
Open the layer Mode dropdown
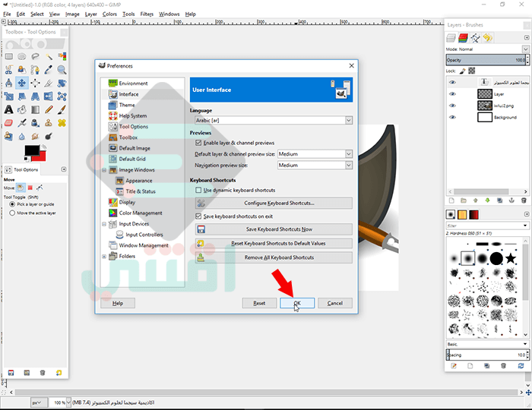click(x=526, y=49)
